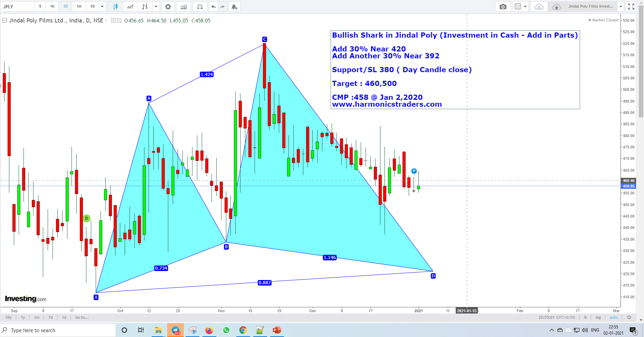Expand the timeframe interval dropdown
Image resolution: width=644 pixels, height=337 pixels.
pos(102,7)
